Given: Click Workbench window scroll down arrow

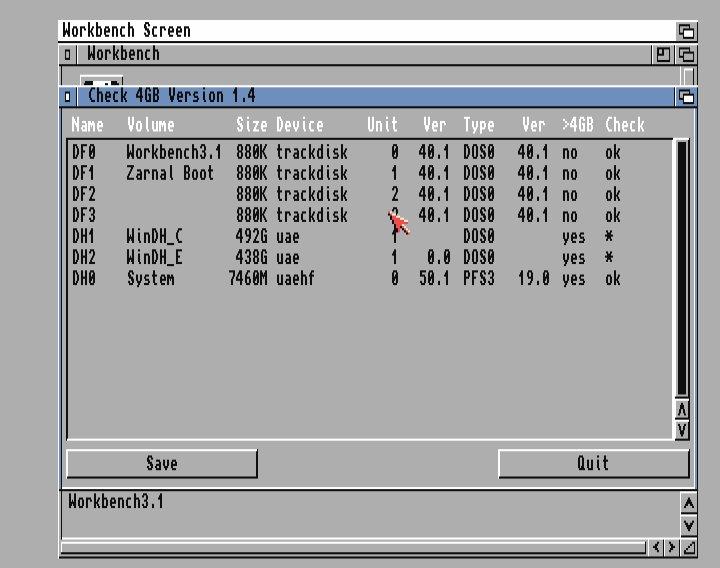Looking at the screenshot, I should [688, 525].
